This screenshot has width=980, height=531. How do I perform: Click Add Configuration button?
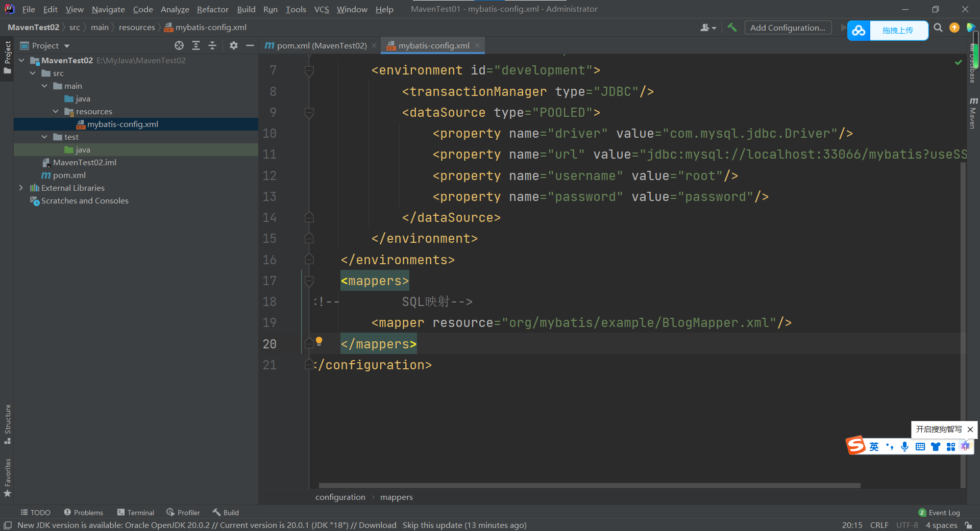coord(788,28)
